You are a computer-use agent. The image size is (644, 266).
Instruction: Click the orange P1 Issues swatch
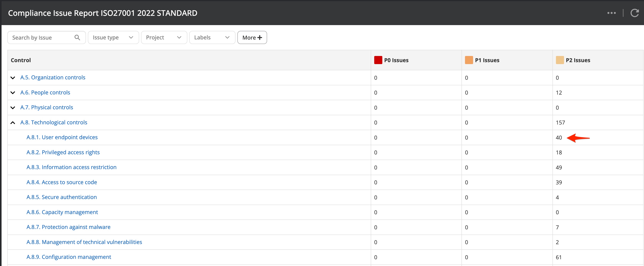click(x=469, y=60)
